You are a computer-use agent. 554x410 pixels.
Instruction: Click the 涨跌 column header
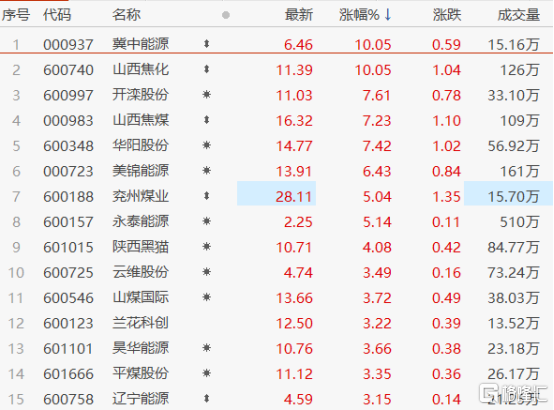click(x=447, y=15)
